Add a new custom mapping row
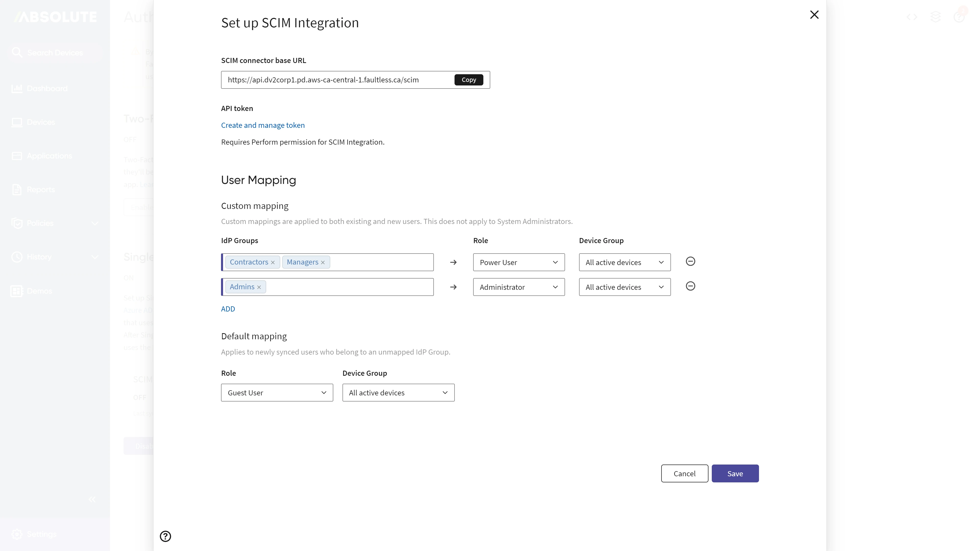980x551 pixels. (x=228, y=309)
